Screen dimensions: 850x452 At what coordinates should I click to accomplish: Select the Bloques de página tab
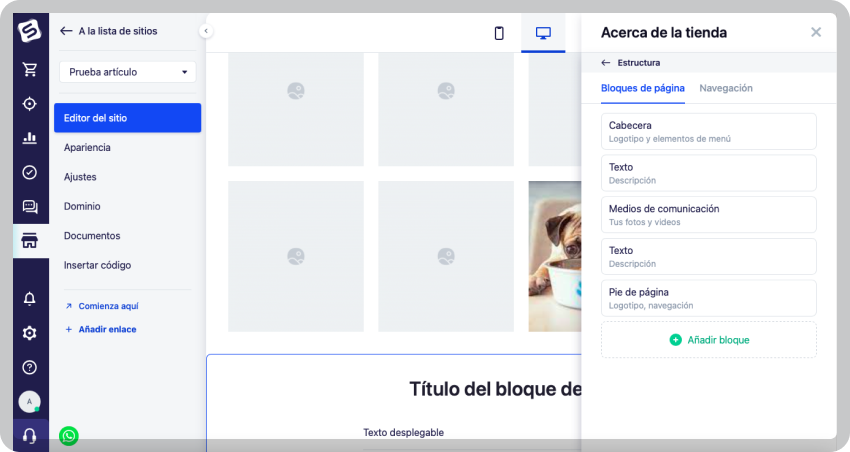pyautogui.click(x=643, y=88)
